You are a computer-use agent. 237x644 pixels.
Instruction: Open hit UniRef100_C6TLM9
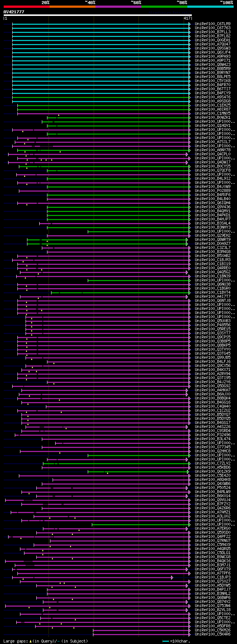(213, 24)
